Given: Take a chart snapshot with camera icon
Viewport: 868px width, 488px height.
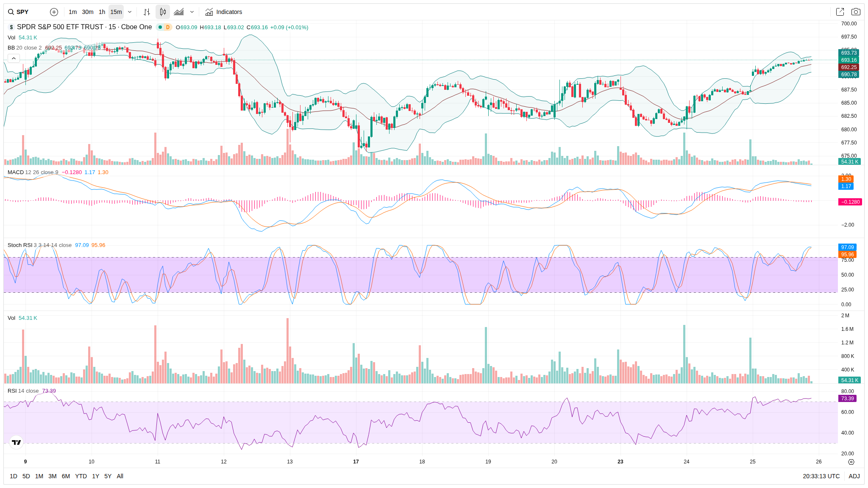Looking at the screenshot, I should [x=856, y=12].
